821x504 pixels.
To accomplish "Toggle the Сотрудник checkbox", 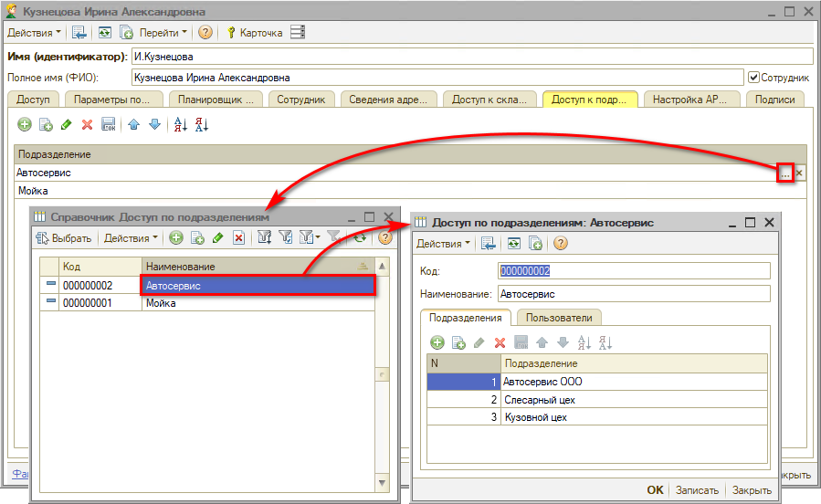I will 753,78.
